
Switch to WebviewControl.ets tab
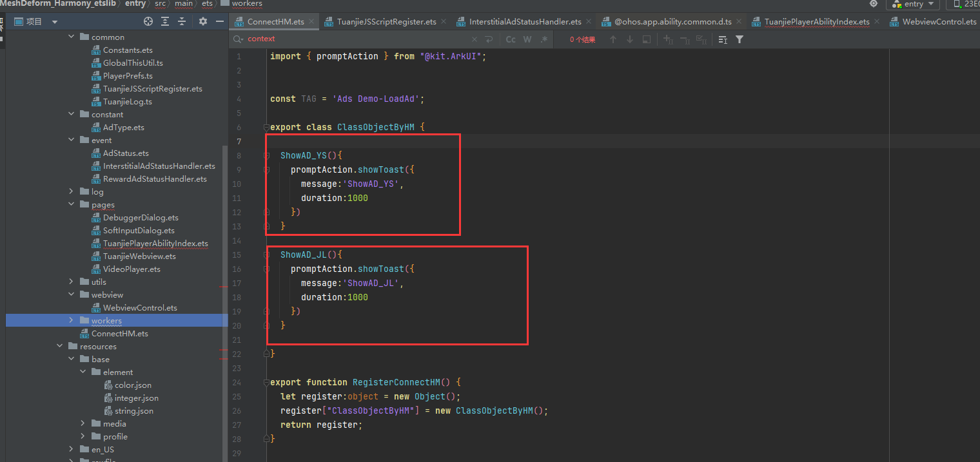point(933,21)
